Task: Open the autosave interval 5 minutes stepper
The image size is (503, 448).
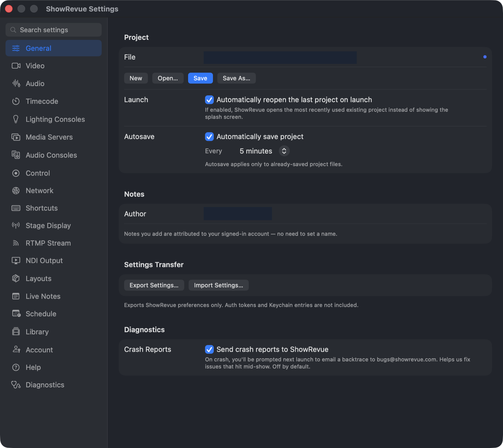Action: (x=284, y=151)
